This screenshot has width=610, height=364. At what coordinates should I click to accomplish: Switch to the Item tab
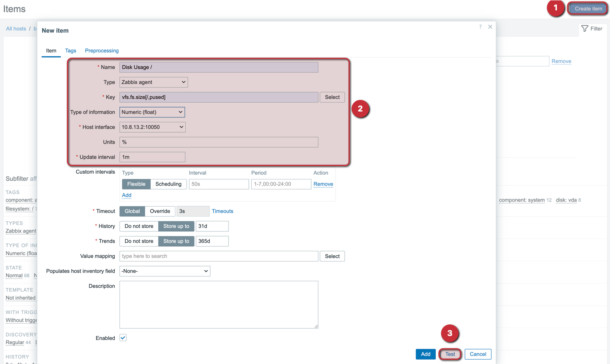(x=51, y=51)
